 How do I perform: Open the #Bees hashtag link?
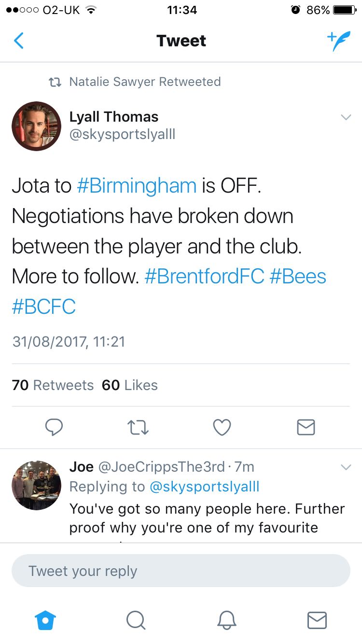[298, 277]
